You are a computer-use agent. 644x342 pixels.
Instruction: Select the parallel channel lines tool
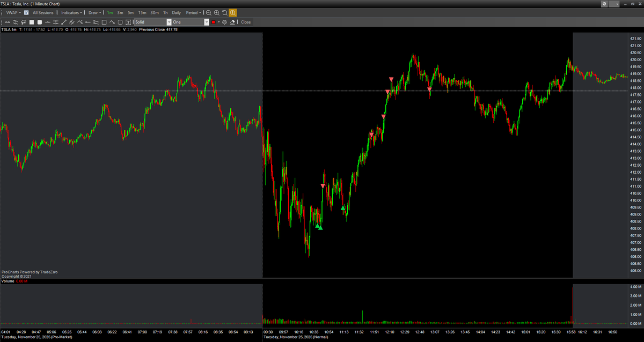72,22
